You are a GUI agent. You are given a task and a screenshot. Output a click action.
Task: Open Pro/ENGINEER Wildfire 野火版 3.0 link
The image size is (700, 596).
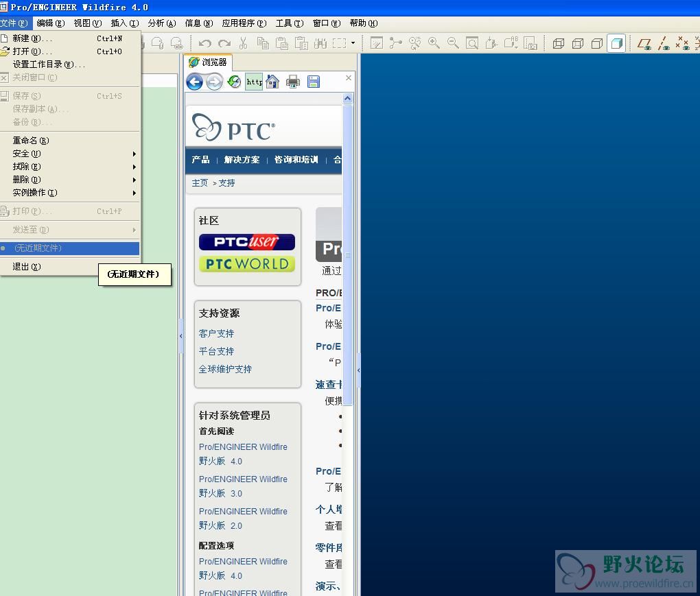[x=244, y=486]
